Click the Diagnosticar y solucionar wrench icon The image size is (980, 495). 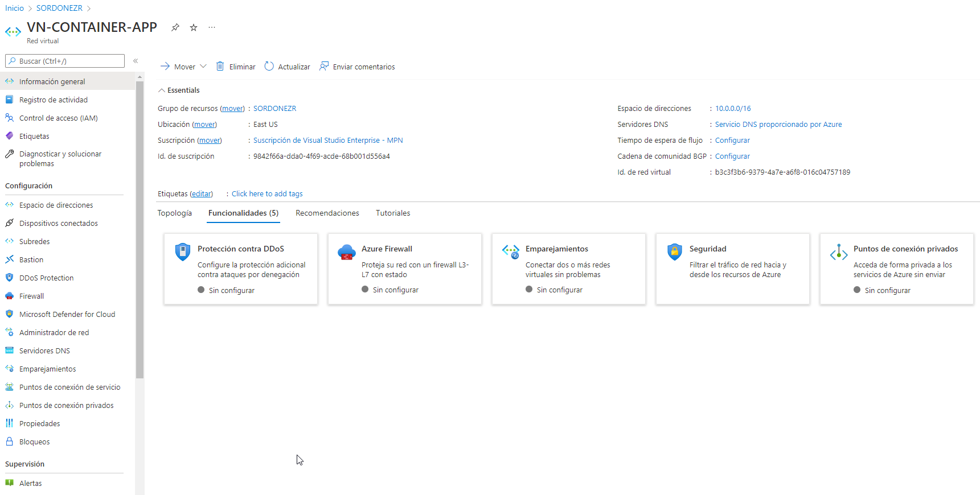click(9, 154)
